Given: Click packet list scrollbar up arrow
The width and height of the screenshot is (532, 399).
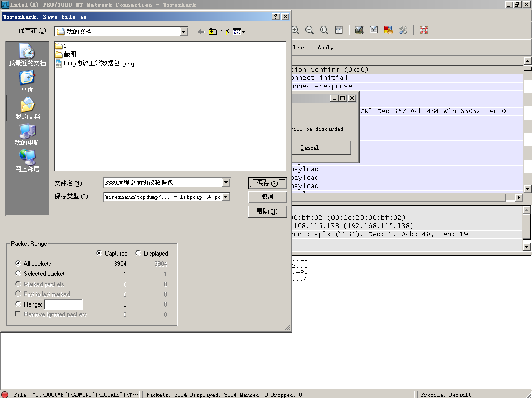Looking at the screenshot, I should [527, 61].
